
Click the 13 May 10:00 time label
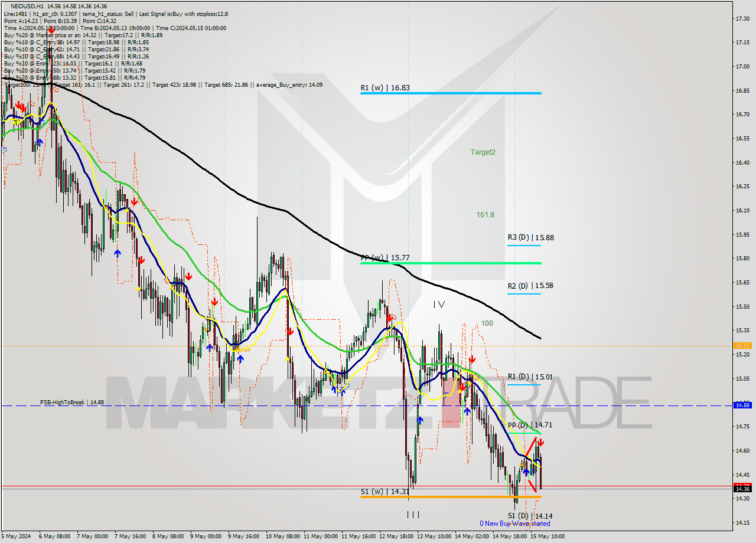click(434, 537)
